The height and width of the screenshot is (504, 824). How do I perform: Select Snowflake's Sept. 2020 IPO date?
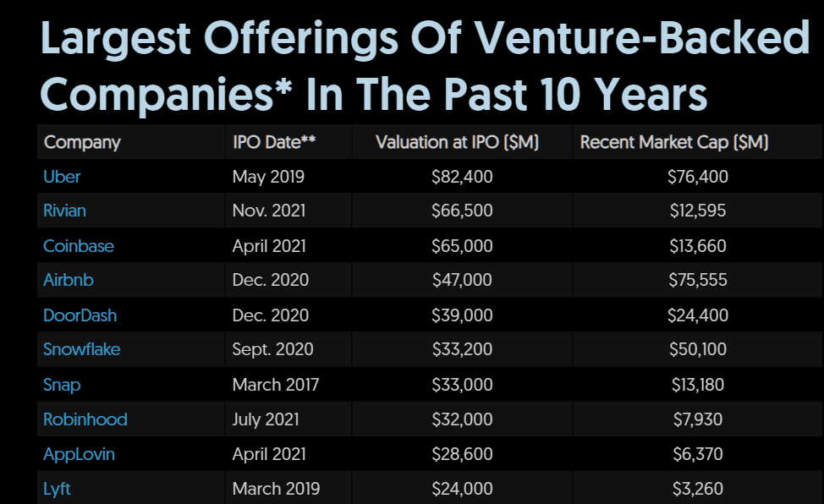tap(272, 349)
